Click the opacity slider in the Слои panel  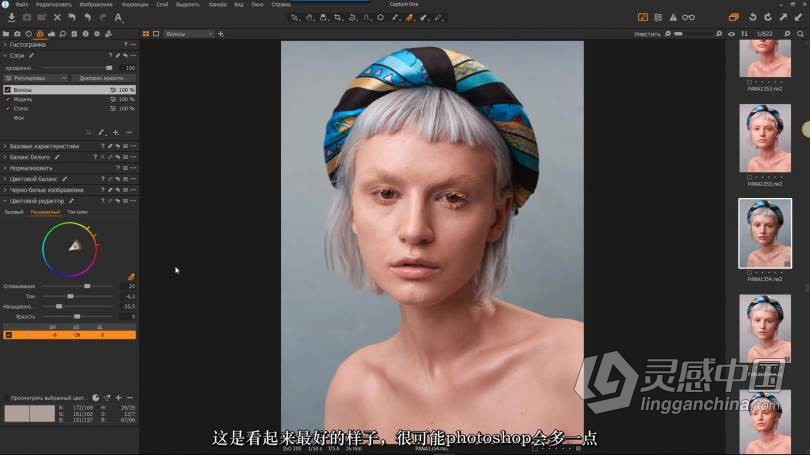(77, 68)
